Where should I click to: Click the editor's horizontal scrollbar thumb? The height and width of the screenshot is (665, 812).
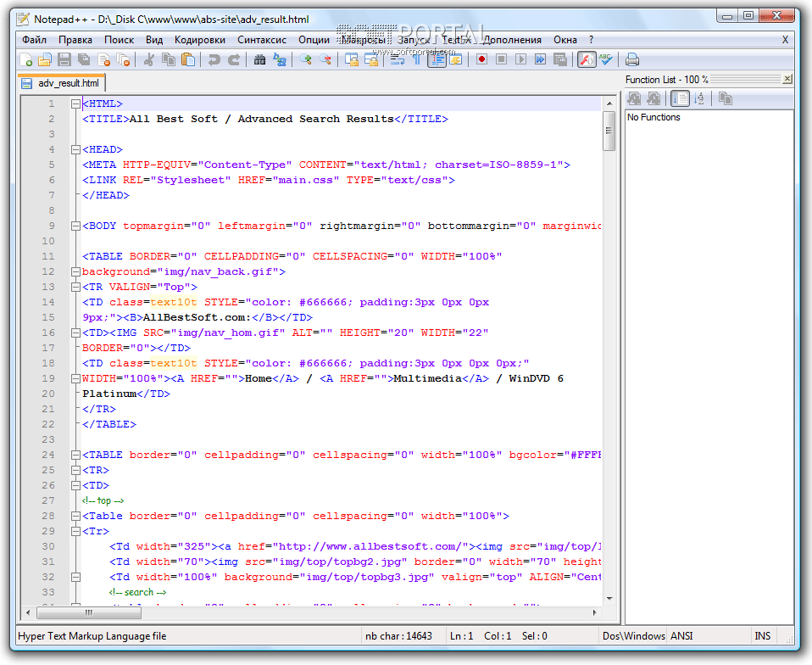pos(88,612)
